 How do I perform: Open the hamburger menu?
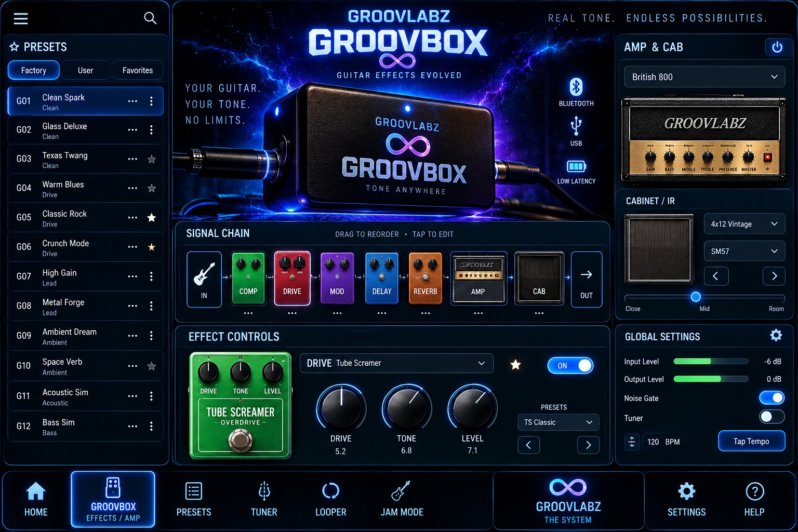click(21, 19)
